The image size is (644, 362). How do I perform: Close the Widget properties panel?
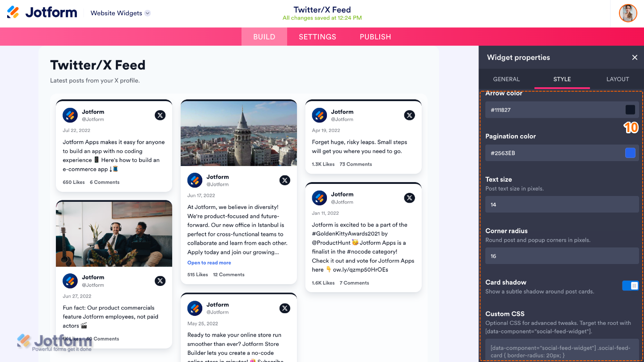(635, 57)
